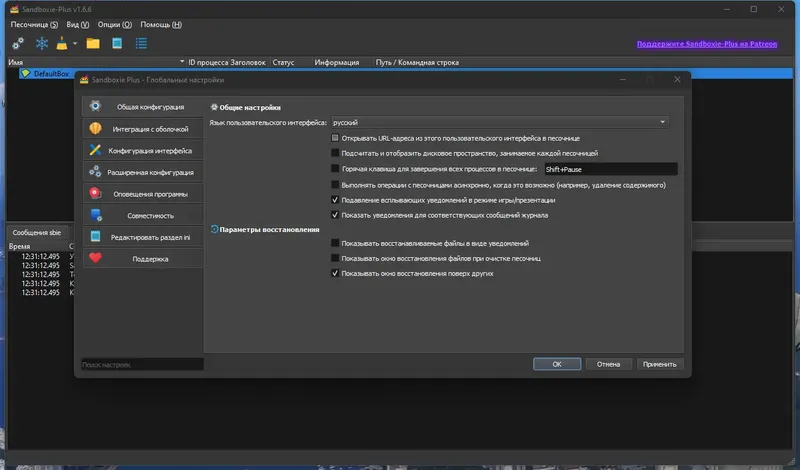Open Редактировать раздел ini section
This screenshot has height=470, width=800.
[143, 237]
